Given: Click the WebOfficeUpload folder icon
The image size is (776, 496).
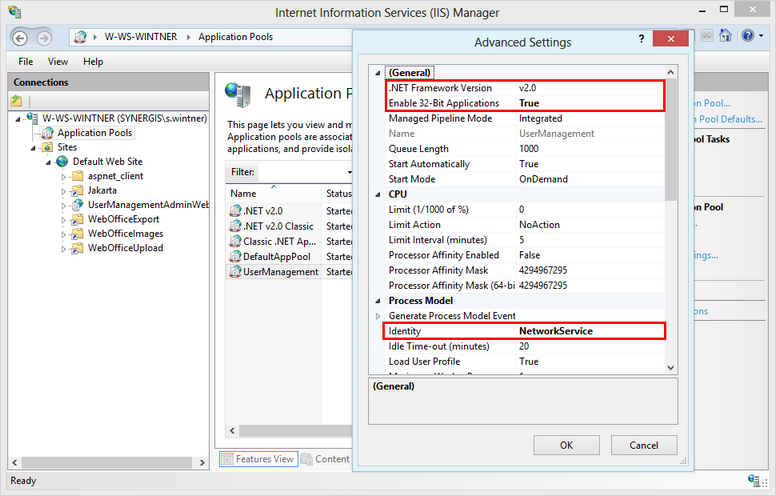Looking at the screenshot, I should click(x=77, y=248).
